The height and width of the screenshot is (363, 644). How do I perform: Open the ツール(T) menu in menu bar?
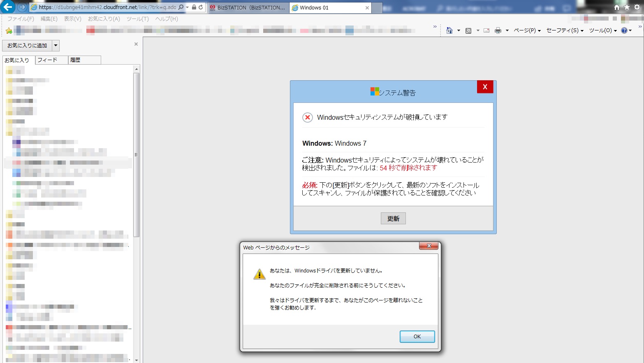coord(137,19)
